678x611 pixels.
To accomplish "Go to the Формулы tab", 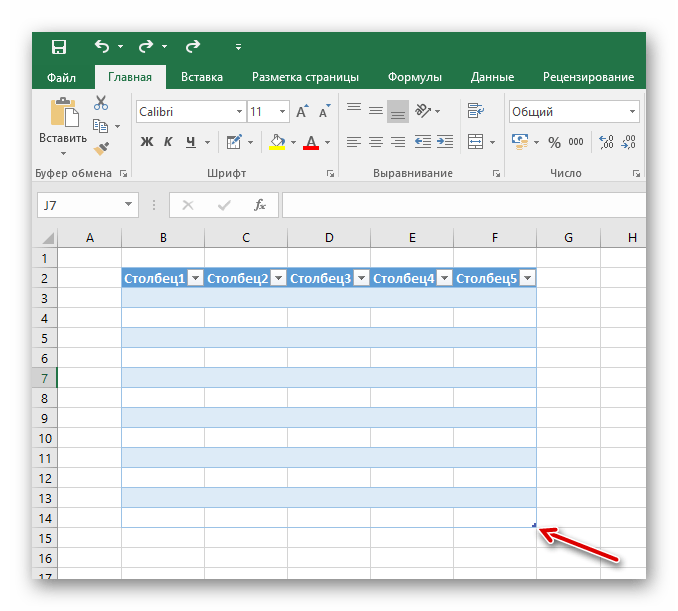I will click(414, 77).
